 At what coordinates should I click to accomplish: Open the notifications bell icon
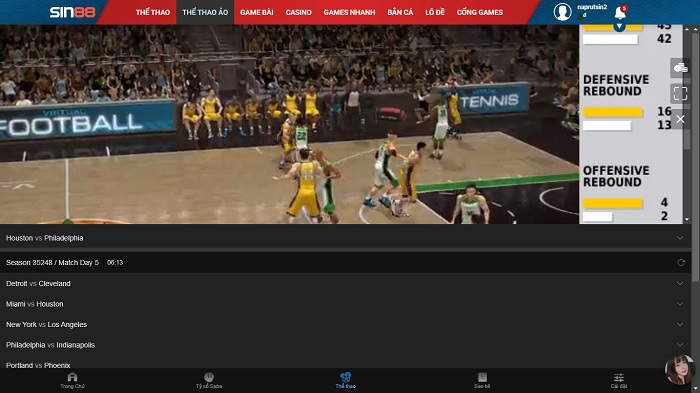coord(620,13)
